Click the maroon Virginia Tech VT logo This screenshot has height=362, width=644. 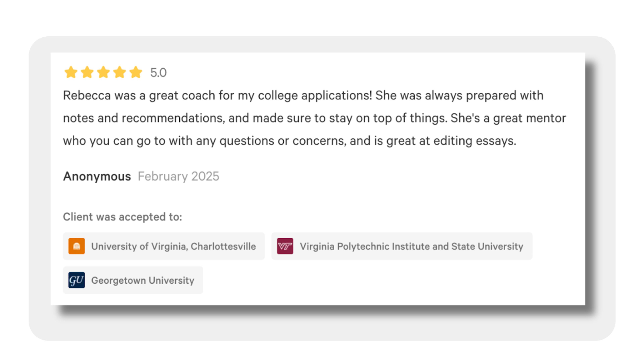(x=285, y=246)
